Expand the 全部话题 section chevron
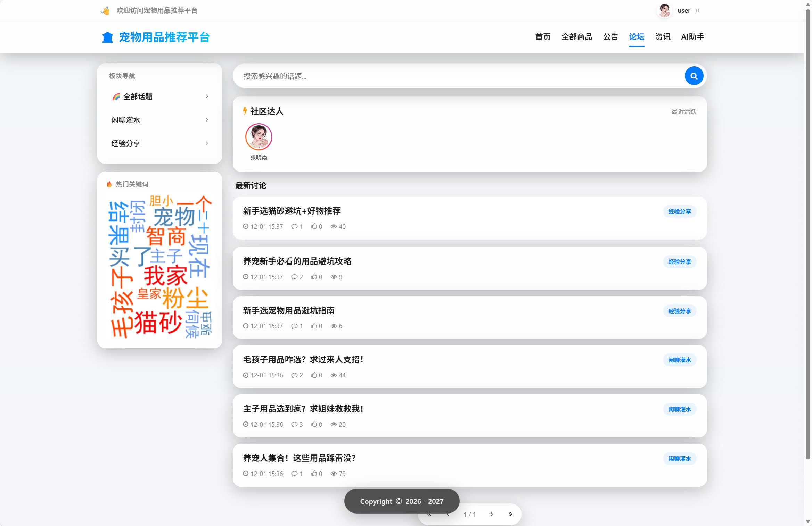Viewport: 812px width, 526px height. 207,96
